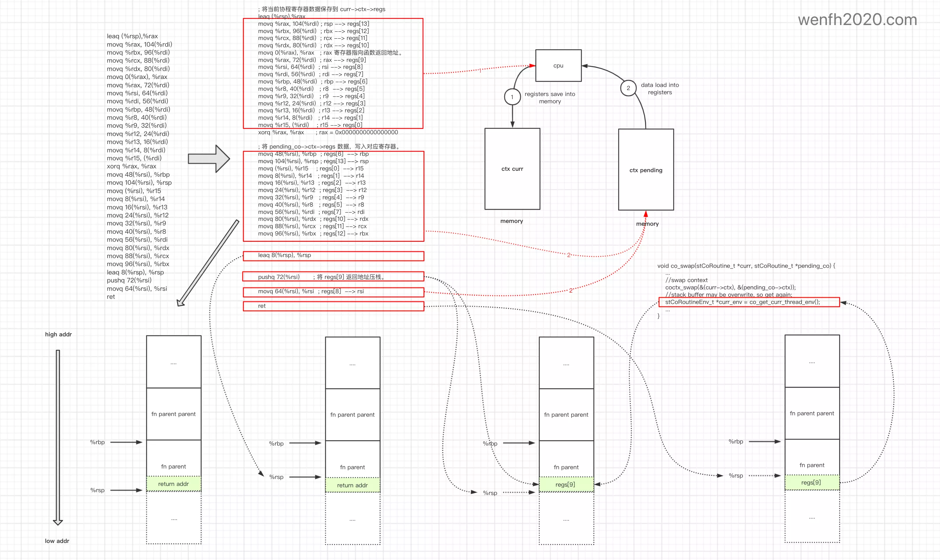This screenshot has height=560, width=940.
Task: Select the pushq 72(%rsi) instruction box
Action: coord(333,277)
